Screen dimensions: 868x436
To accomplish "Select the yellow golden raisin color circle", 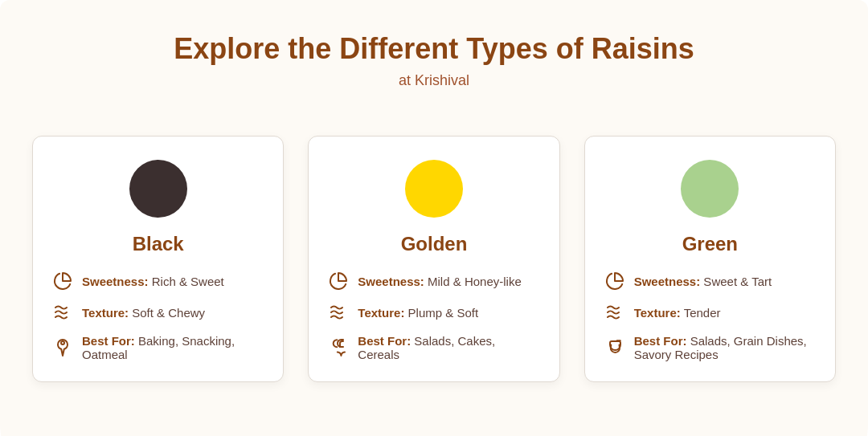I will click(x=434, y=189).
